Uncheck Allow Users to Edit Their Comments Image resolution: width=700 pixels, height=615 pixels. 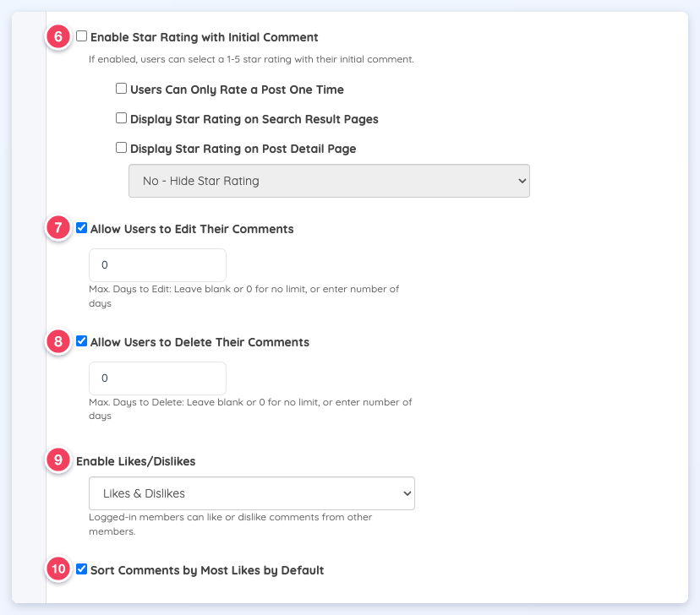point(81,228)
